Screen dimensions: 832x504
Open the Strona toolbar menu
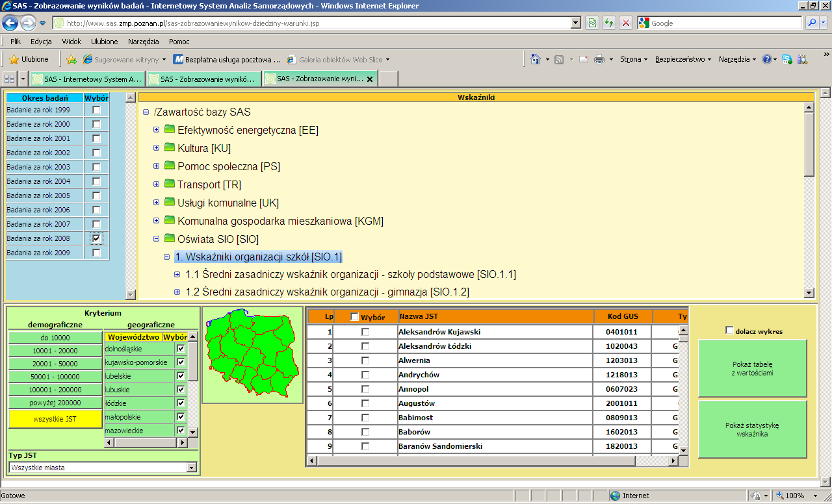pos(634,59)
